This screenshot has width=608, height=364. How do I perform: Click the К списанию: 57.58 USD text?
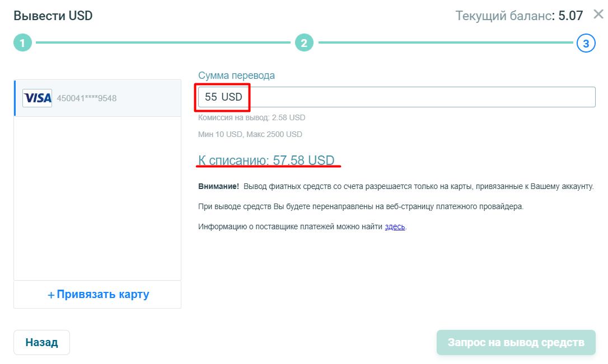pos(266,160)
